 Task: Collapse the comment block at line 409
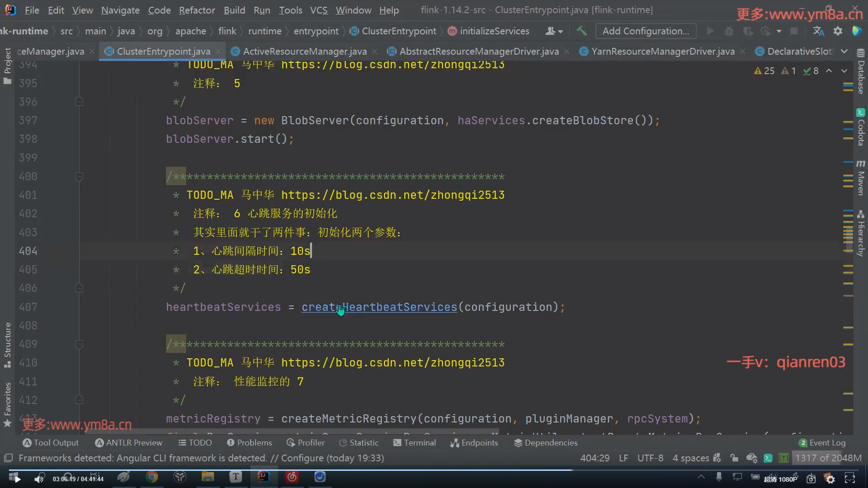pos(79,344)
